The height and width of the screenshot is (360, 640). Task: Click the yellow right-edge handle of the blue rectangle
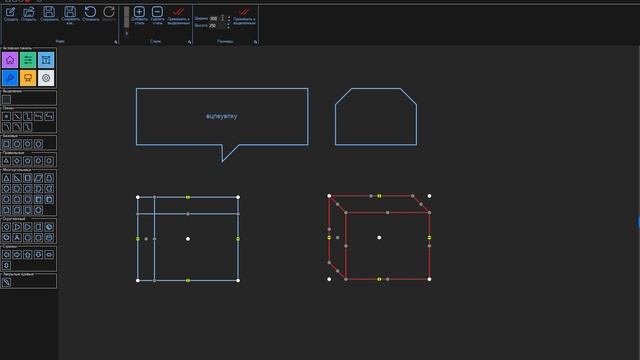point(238,239)
